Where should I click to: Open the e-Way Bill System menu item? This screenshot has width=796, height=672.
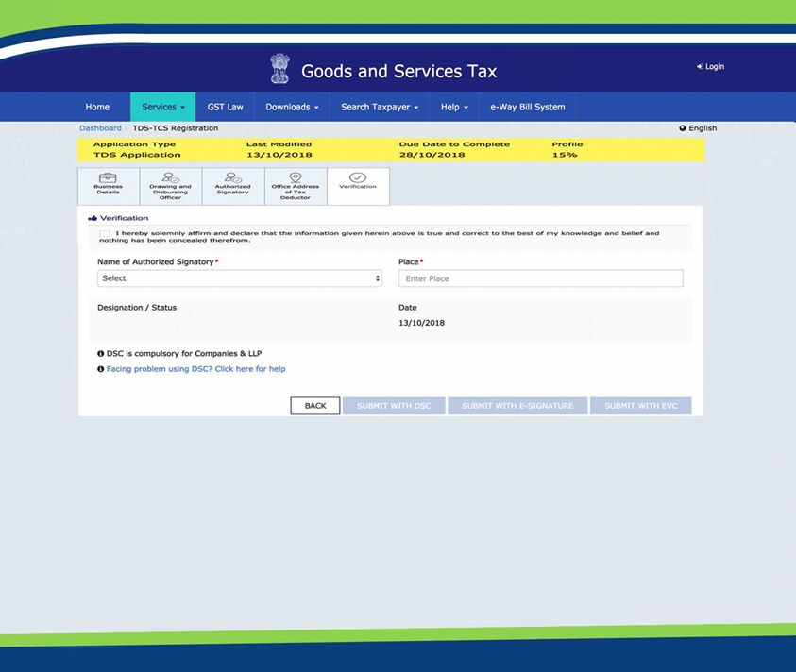[x=528, y=107]
